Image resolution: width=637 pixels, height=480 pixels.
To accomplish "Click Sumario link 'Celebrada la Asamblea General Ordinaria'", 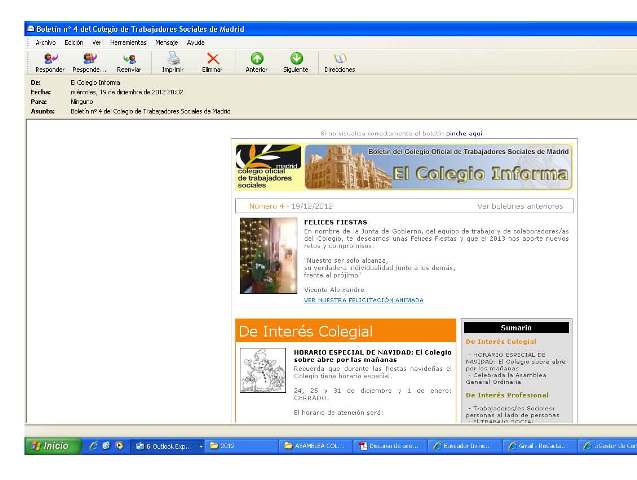I will tap(506, 378).
